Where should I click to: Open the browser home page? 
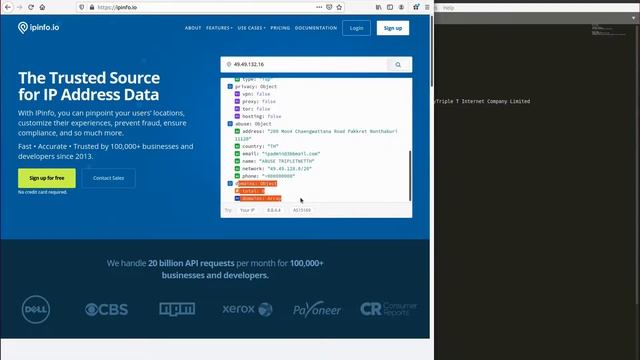pos(42,7)
